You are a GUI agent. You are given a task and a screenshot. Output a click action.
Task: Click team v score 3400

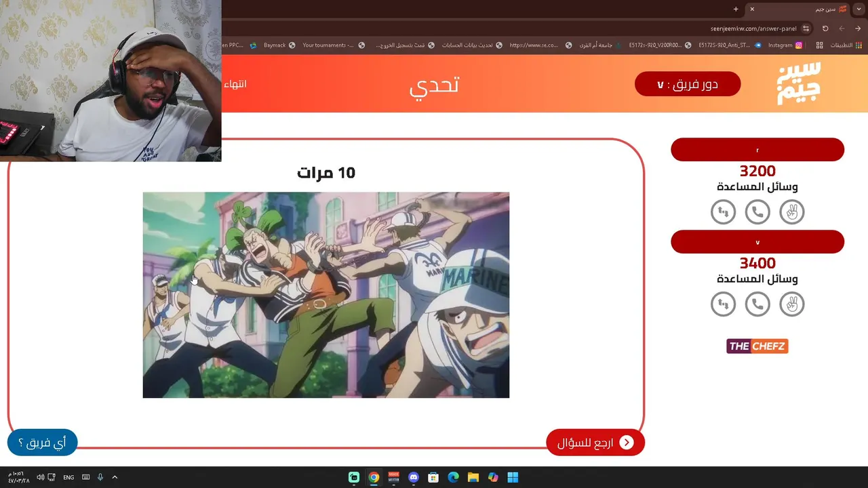[x=757, y=263]
